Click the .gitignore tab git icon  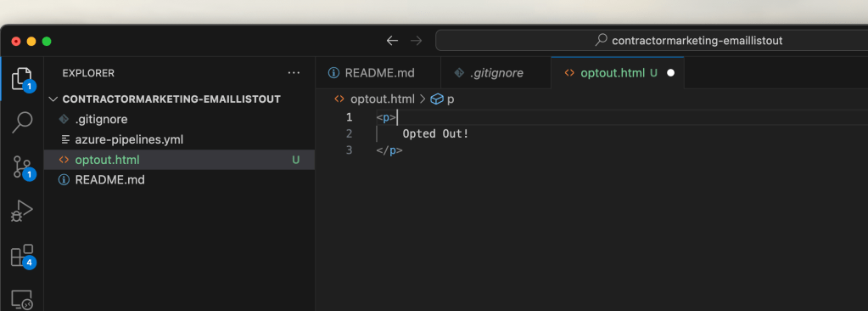[x=458, y=72]
